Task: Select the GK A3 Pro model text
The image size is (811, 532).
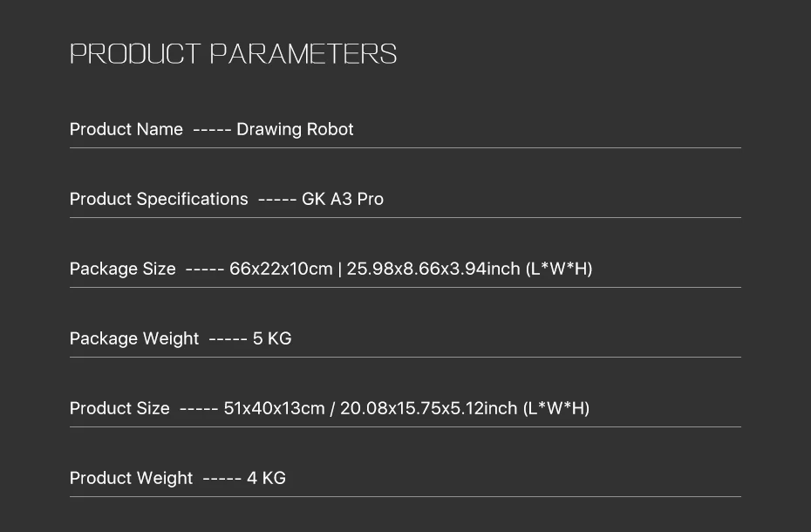Action: tap(343, 199)
